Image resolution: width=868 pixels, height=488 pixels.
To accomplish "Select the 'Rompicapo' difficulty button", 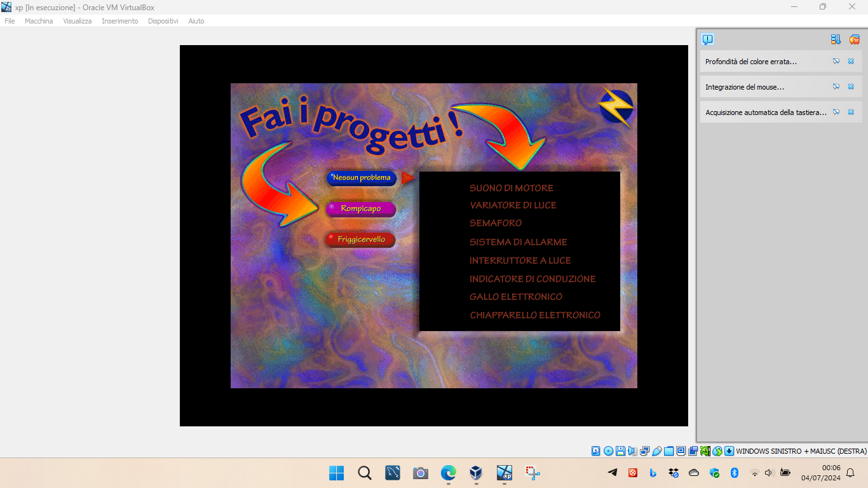I will pos(361,208).
